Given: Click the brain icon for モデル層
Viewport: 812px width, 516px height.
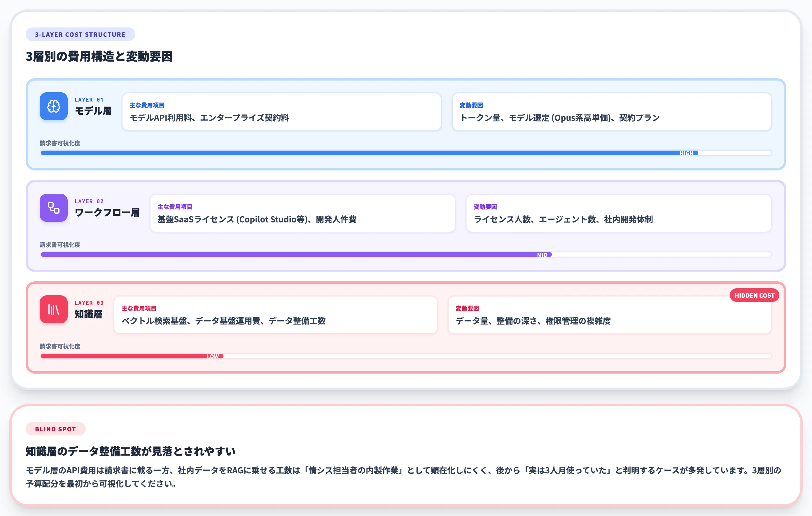Looking at the screenshot, I should point(53,106).
